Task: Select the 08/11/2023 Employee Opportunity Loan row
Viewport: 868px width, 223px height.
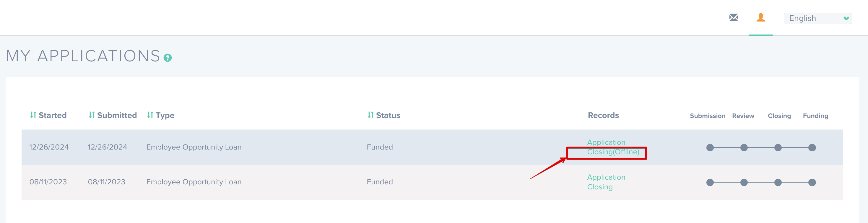Action: [x=194, y=182]
